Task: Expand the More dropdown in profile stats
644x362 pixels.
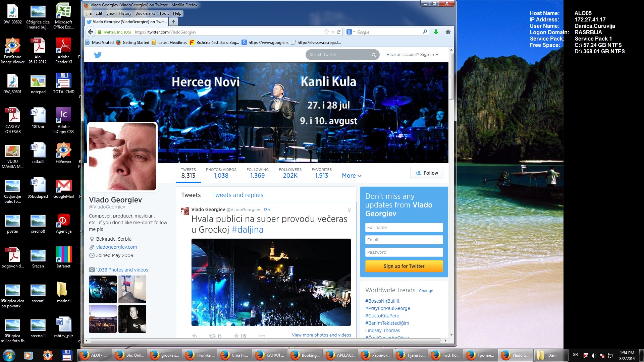Action: click(352, 176)
